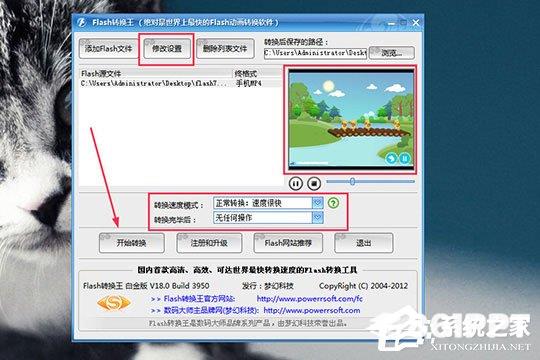
Task: Click the 删除列表文件 button
Action: pos(225,49)
